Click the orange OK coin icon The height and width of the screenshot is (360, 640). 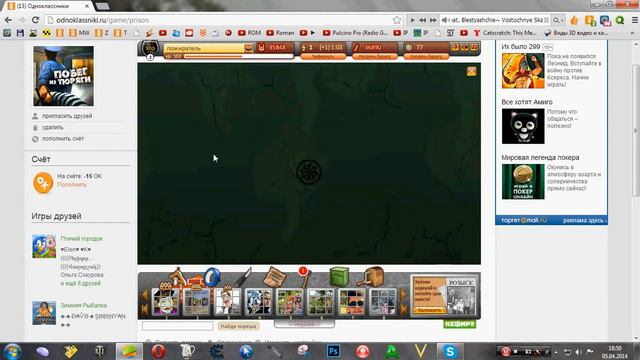[x=43, y=182]
